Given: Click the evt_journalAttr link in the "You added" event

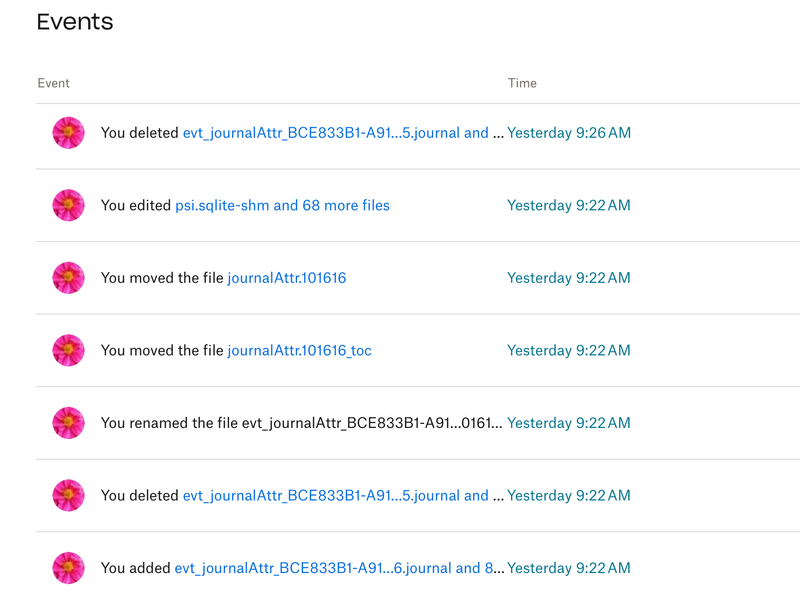Looking at the screenshot, I should click(338, 568).
